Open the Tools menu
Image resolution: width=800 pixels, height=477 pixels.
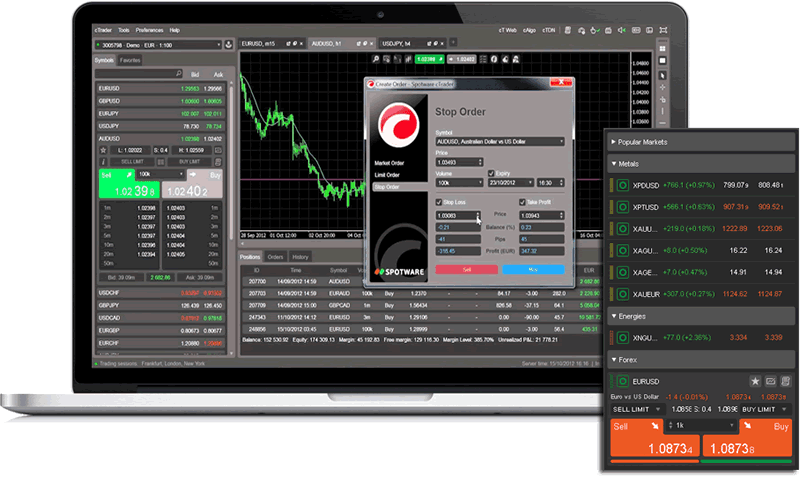click(x=124, y=30)
